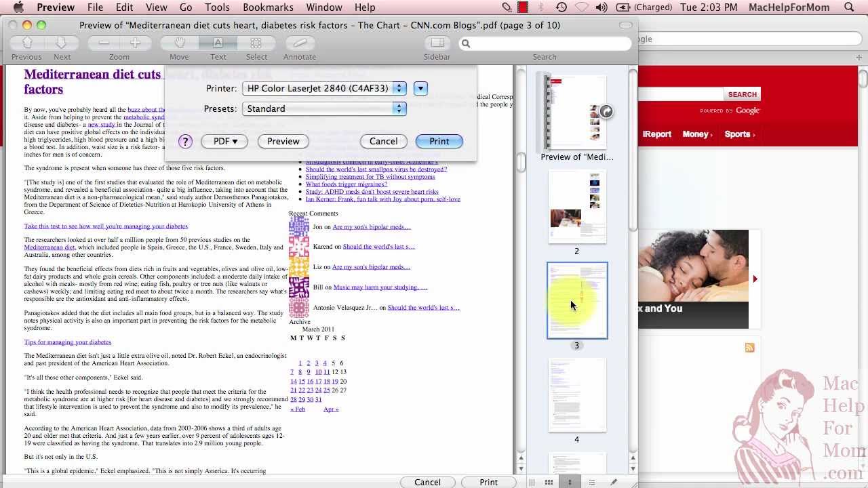
Task: Open 'Tips for managing your diabetes' link
Action: click(x=68, y=342)
